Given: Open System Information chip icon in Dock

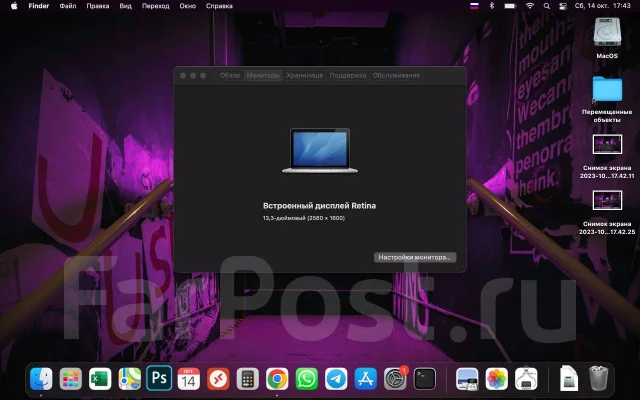Looking at the screenshot, I should click(x=526, y=379).
